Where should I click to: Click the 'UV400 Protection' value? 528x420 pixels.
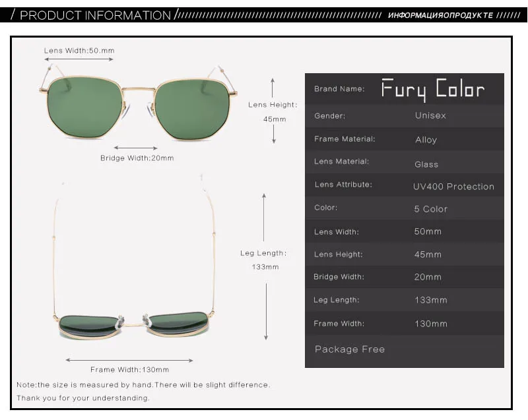tap(453, 187)
